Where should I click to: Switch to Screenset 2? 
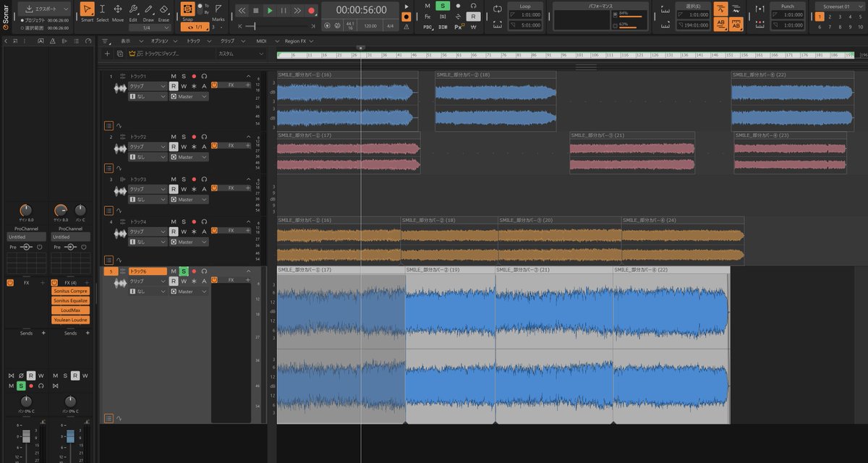(x=830, y=17)
